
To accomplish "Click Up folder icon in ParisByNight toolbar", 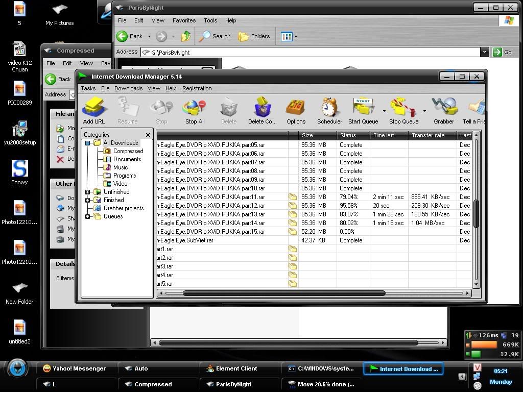I will pyautogui.click(x=186, y=36).
